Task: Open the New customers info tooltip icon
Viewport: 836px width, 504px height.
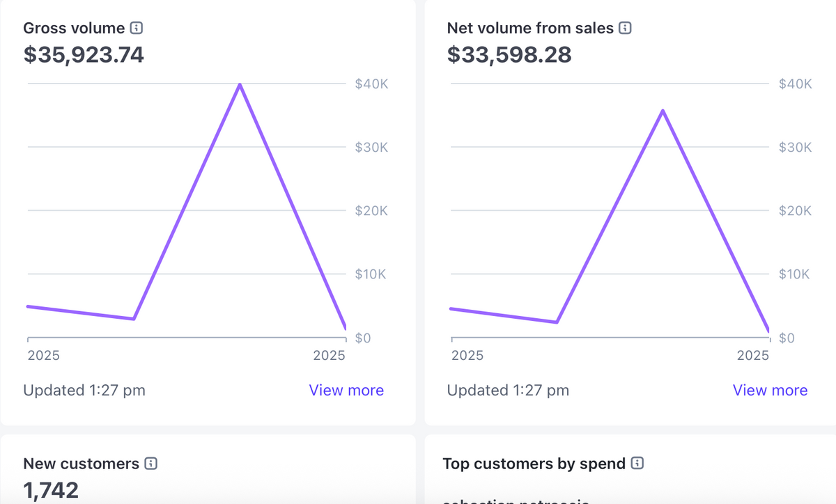Action: (150, 464)
